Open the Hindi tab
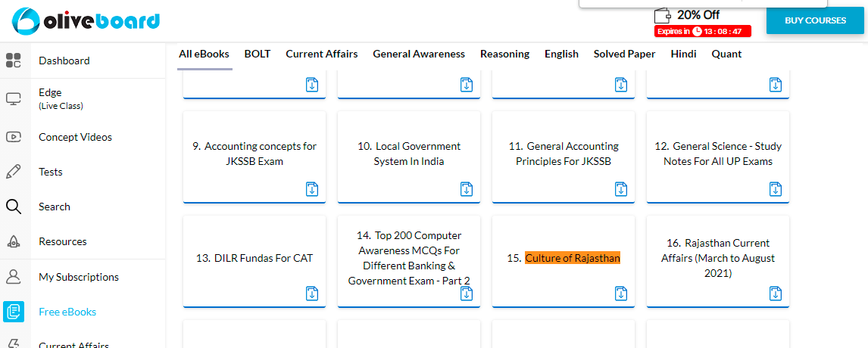This screenshot has width=868, height=348. tap(684, 54)
